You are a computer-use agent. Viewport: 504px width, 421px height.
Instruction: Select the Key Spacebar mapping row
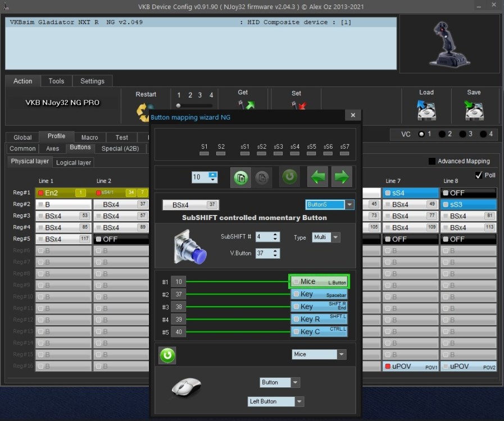(319, 294)
